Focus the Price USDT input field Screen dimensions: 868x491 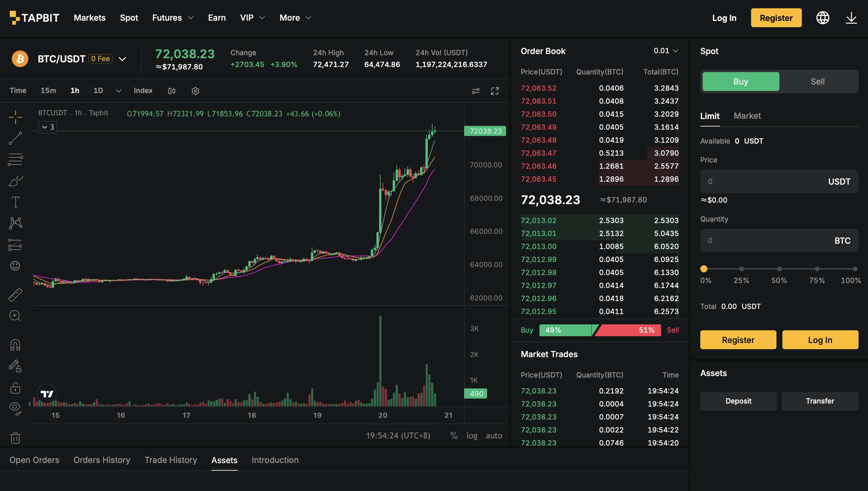(x=779, y=181)
